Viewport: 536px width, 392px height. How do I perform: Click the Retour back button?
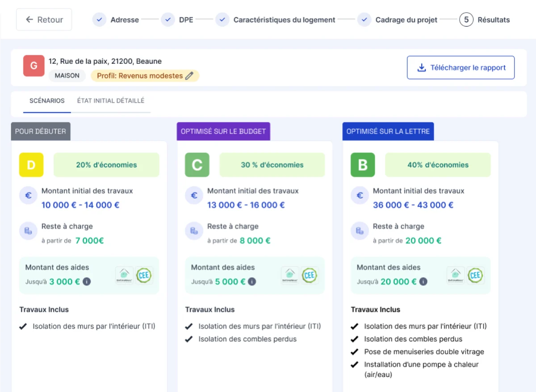(44, 20)
